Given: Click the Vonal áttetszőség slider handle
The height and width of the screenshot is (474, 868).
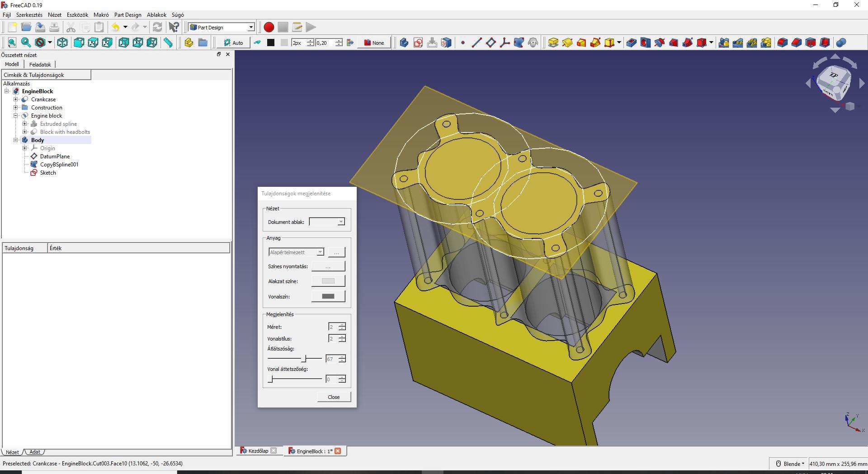Looking at the screenshot, I should [x=270, y=379].
